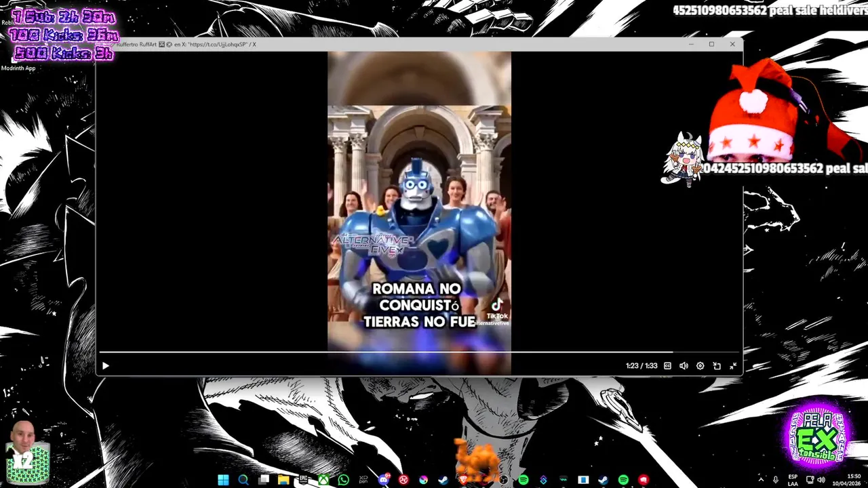Click the window title with the t.co link
Image resolution: width=868 pixels, height=488 pixels.
186,44
